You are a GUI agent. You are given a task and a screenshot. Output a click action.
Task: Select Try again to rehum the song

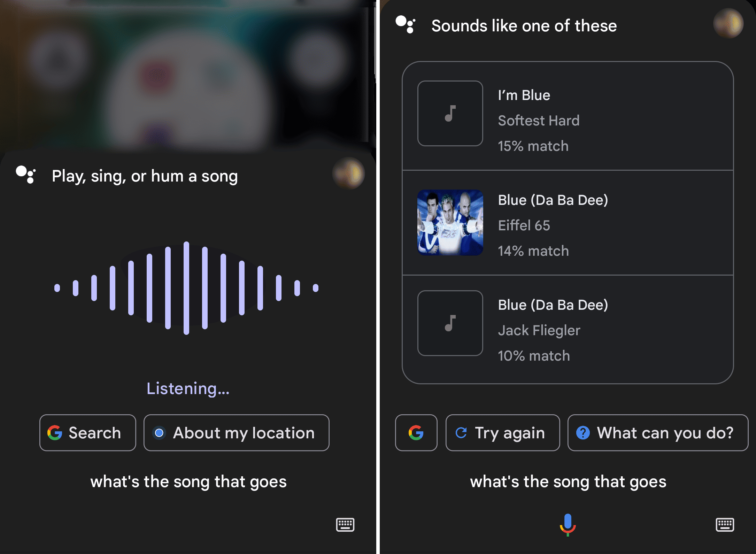pos(502,433)
